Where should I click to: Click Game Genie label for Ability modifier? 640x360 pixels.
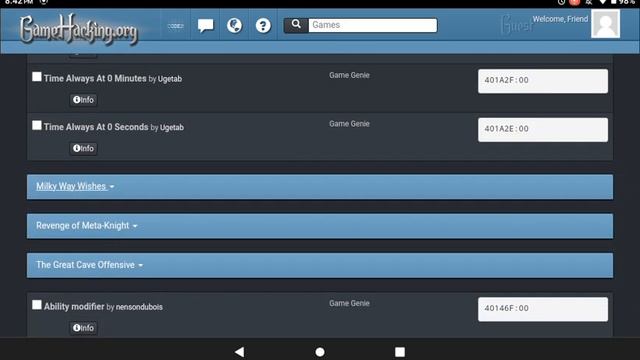coord(349,303)
